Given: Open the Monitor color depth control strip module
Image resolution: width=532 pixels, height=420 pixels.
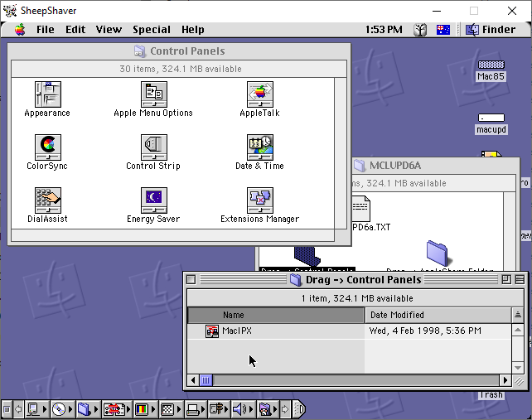Looking at the screenshot, I should coord(145,409).
